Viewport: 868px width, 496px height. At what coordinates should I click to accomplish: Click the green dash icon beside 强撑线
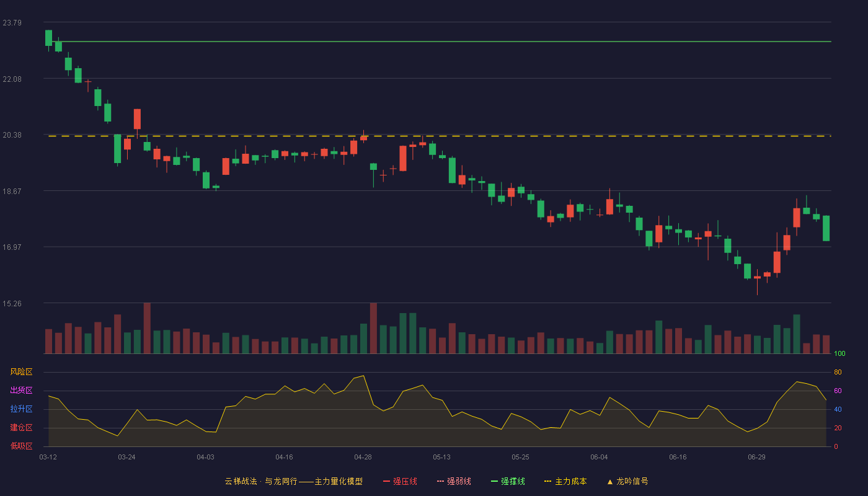coord(495,481)
